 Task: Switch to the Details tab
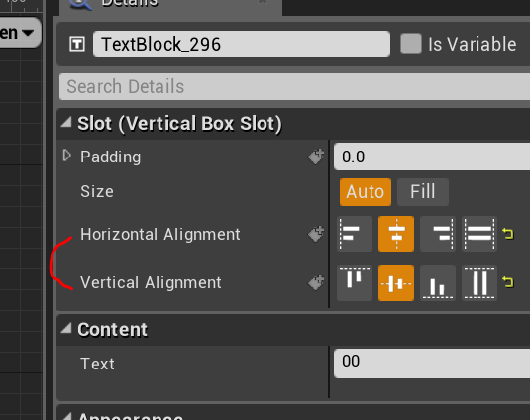170,7
